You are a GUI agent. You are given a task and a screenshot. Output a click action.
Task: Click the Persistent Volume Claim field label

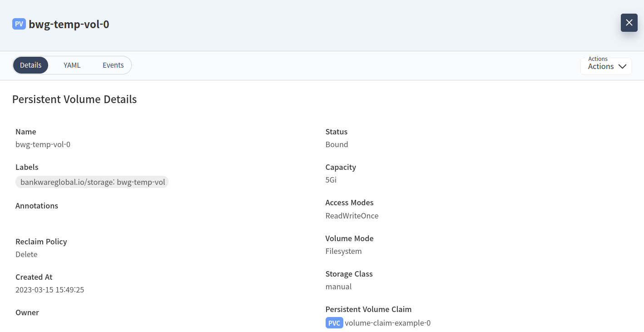pos(368,309)
